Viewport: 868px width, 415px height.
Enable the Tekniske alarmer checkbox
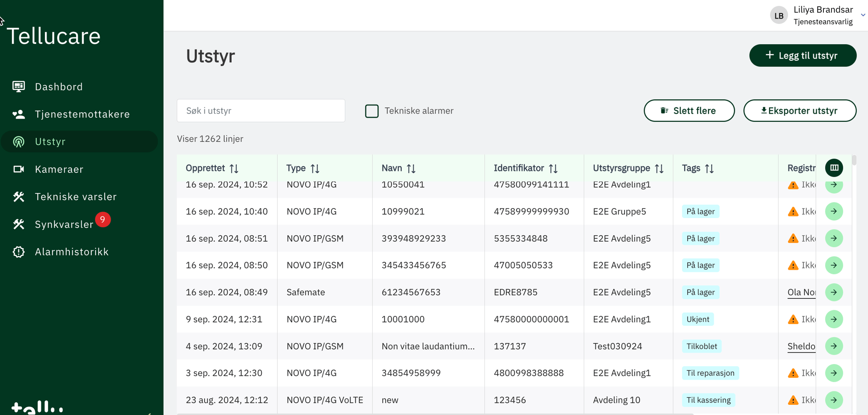click(372, 111)
